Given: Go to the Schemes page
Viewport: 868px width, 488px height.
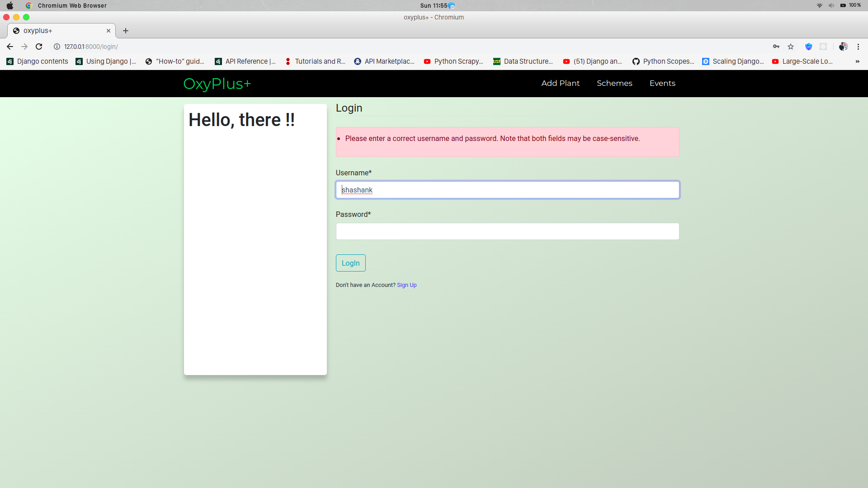Looking at the screenshot, I should (614, 83).
